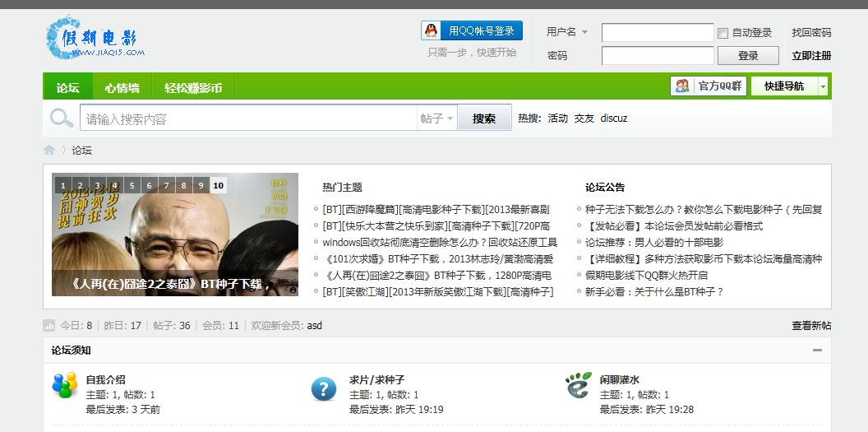Open announcement 论坛推荐：男人必看的十部电影
Screen dimensions: 868x432
tap(654, 243)
